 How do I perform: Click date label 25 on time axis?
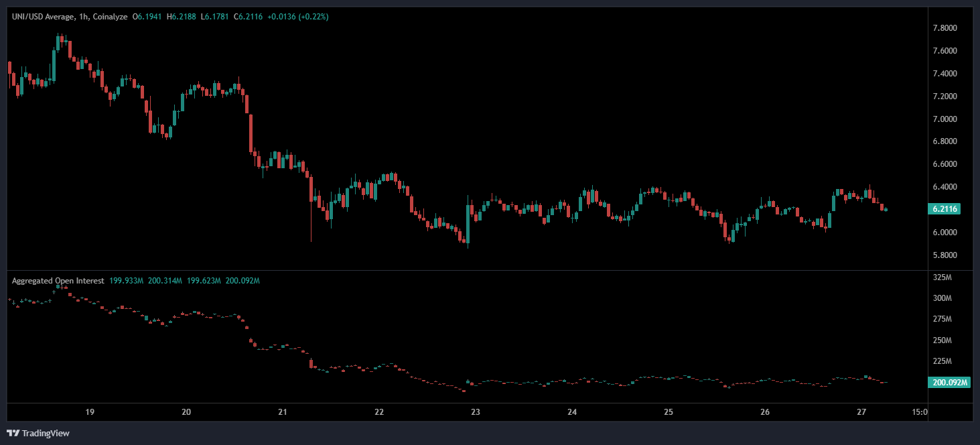point(669,411)
